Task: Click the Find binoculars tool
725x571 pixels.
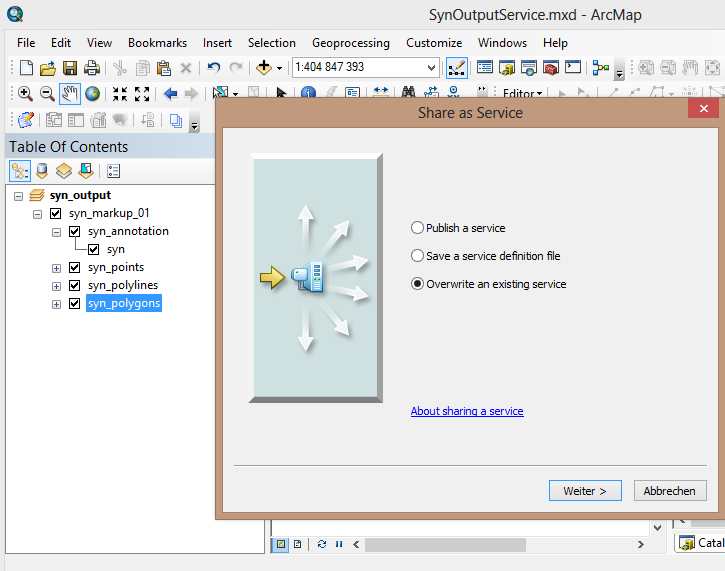Action: coord(408,94)
